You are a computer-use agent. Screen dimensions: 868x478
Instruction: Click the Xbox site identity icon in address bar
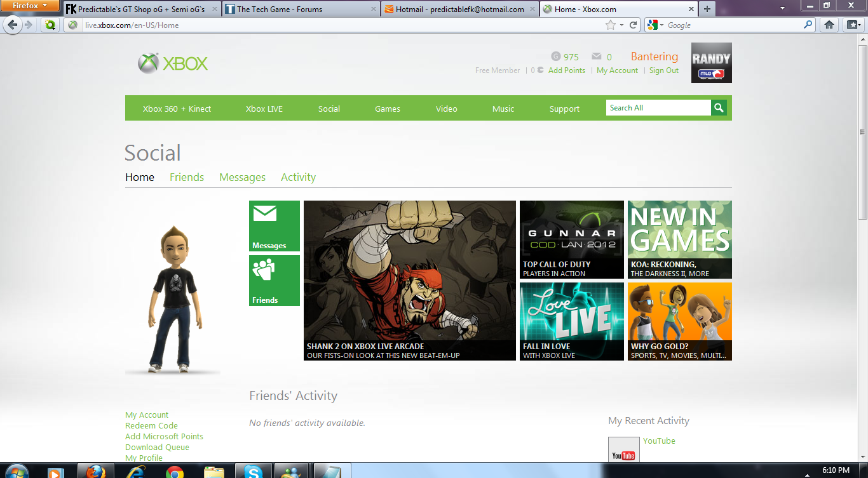coord(73,25)
